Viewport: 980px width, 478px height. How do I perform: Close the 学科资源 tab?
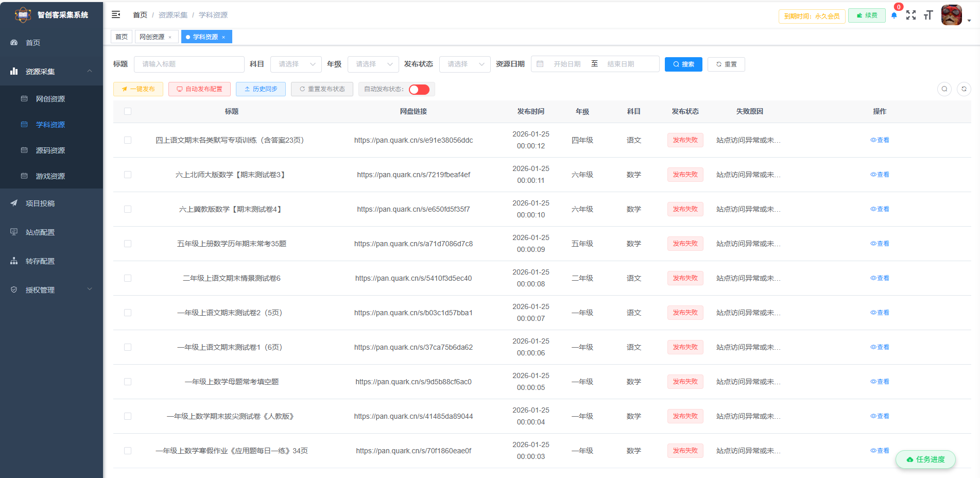click(223, 37)
